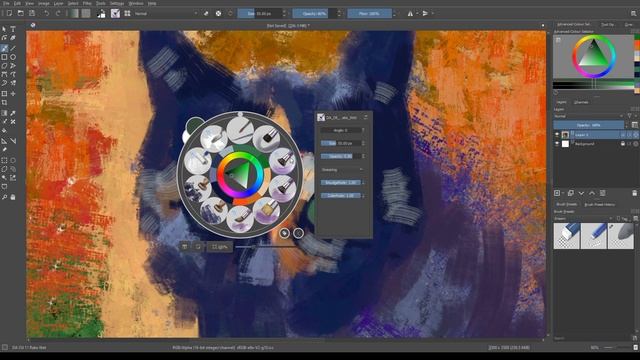Screen dimensions: 640x360
Task: Delete layer using trash icon
Action: click(634, 193)
